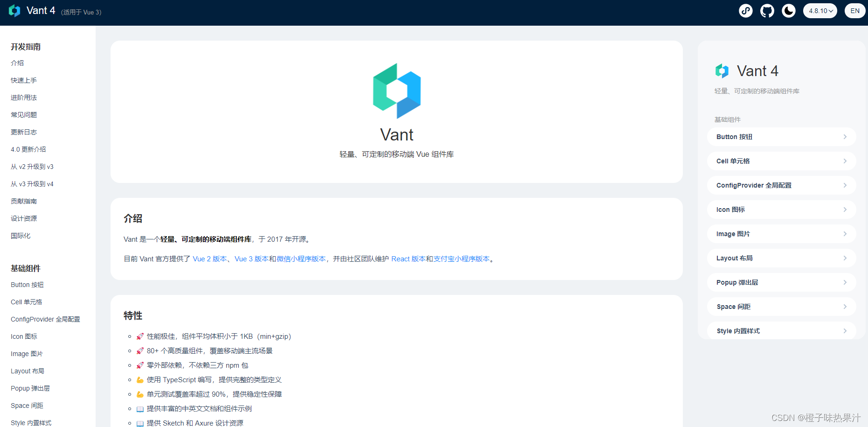Open 从 v2 升级到 v3 in the sidebar

[x=32, y=167]
